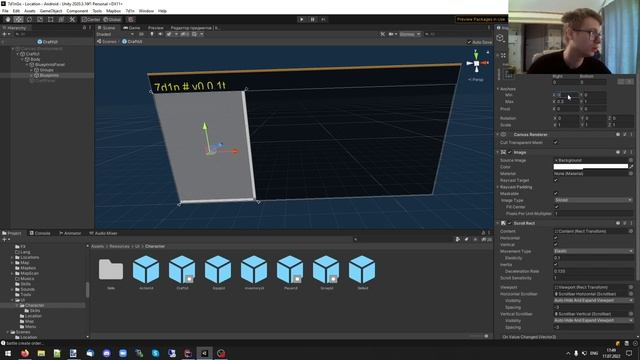The width and height of the screenshot is (640, 360).
Task: Start Play mode
Action: pyautogui.click(x=302, y=20)
